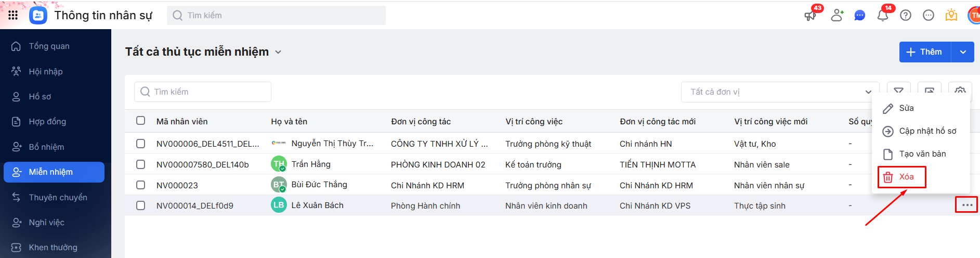Image resolution: width=980 pixels, height=258 pixels.
Task: Choose Xóa from the context menu
Action: [x=902, y=177]
